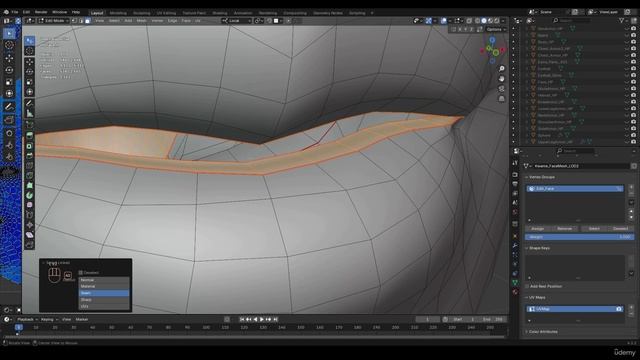Open the Modifiers wrench tab in Properties

[x=515, y=245]
